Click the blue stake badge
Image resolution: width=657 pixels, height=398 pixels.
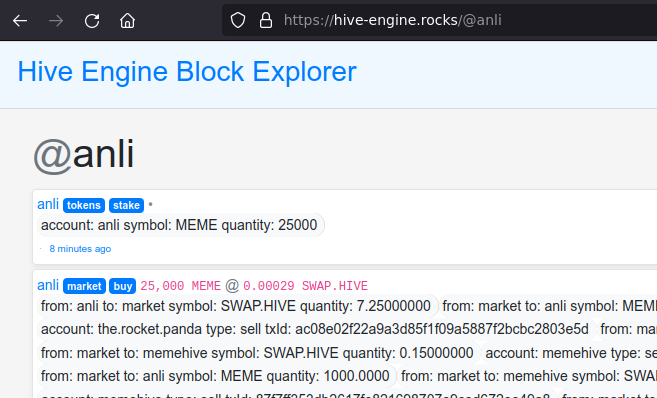126,205
